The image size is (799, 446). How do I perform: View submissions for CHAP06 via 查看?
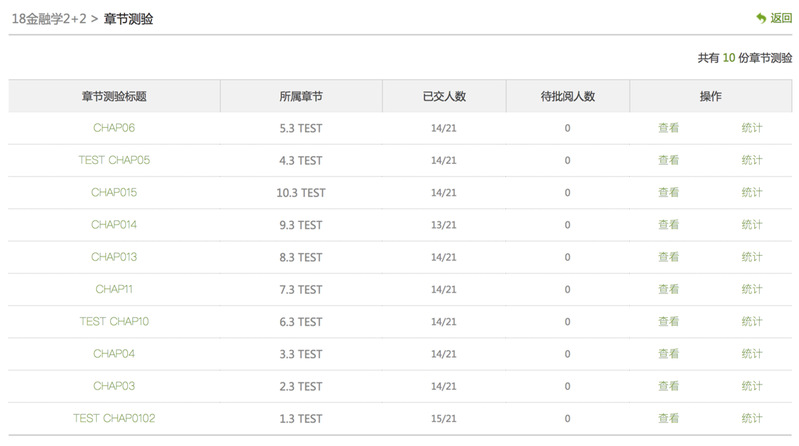pyautogui.click(x=669, y=128)
